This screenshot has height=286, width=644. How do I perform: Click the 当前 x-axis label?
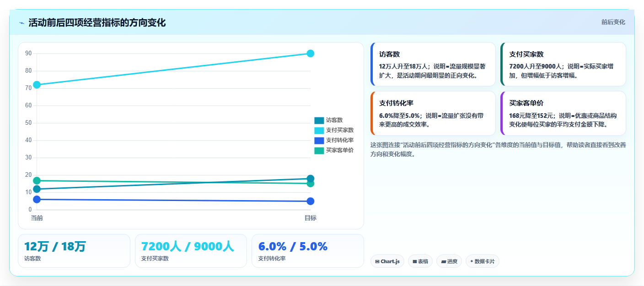pos(37,218)
